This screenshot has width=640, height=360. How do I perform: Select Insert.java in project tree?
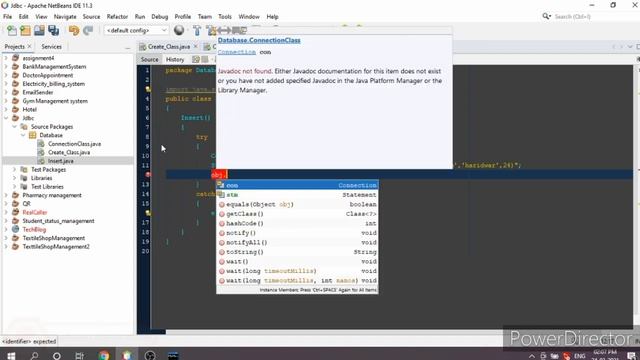pyautogui.click(x=60, y=161)
